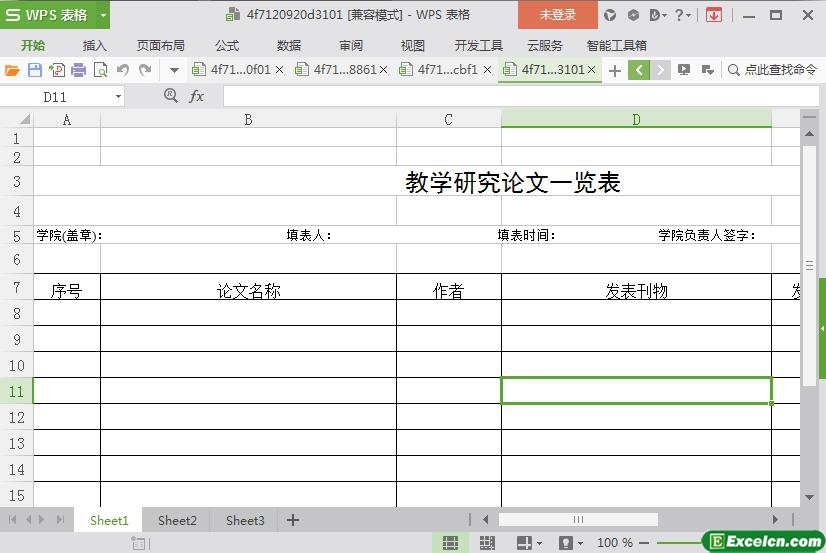Open the 视图 ribbon tab
This screenshot has height=553, width=826.
412,46
